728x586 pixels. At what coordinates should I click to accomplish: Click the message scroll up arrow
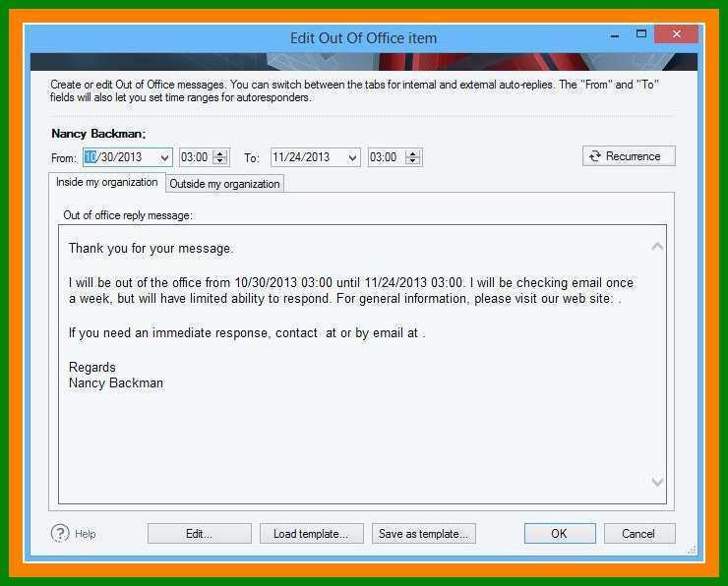[657, 247]
